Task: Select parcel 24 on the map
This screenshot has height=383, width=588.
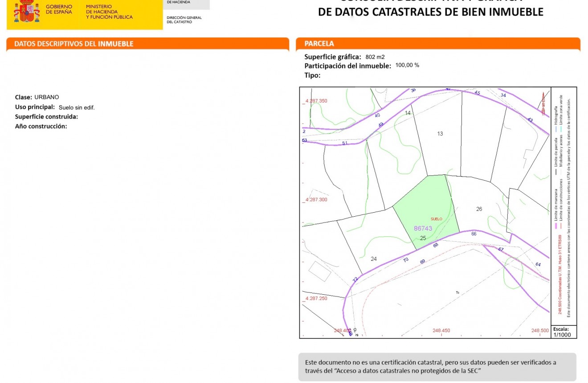Action: [374, 259]
